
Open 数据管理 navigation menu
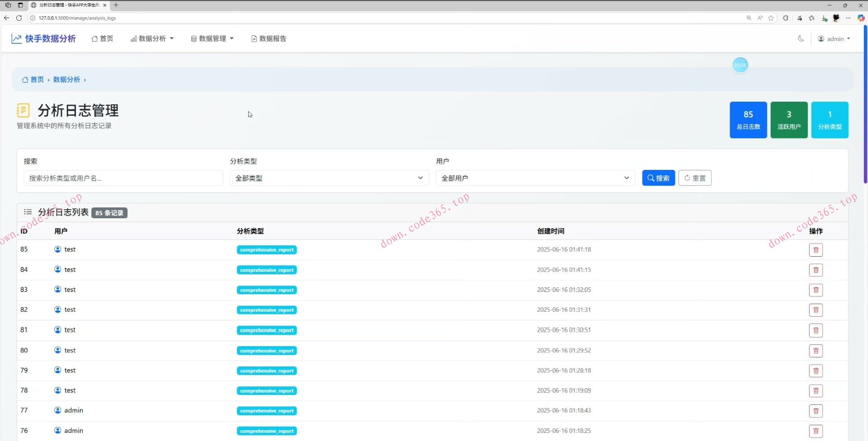212,39
